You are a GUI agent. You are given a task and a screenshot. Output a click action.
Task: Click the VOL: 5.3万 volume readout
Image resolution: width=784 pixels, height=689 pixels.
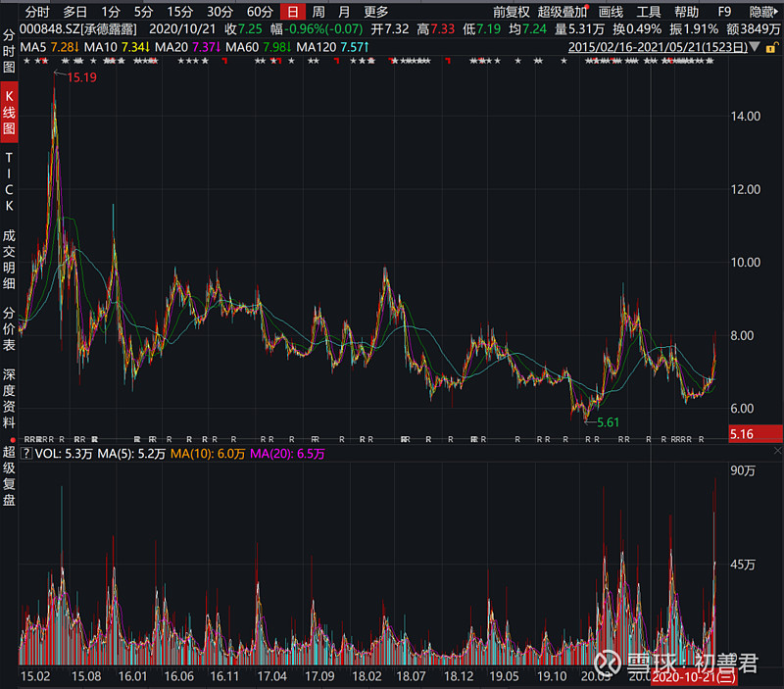pos(64,454)
